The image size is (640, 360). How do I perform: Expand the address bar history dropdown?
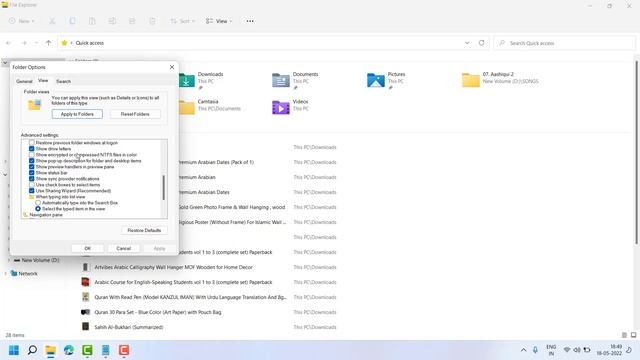coord(467,43)
